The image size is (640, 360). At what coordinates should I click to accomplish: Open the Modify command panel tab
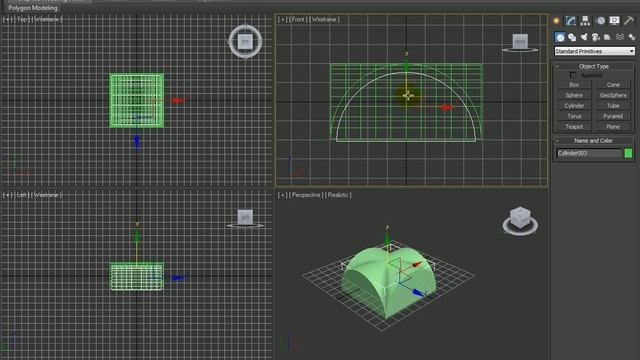click(571, 20)
